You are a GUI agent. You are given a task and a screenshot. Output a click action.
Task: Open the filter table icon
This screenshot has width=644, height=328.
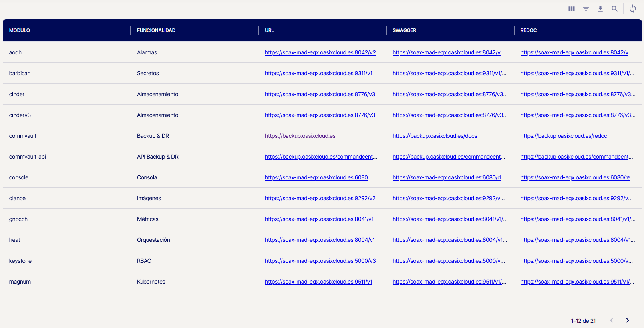click(x=586, y=9)
